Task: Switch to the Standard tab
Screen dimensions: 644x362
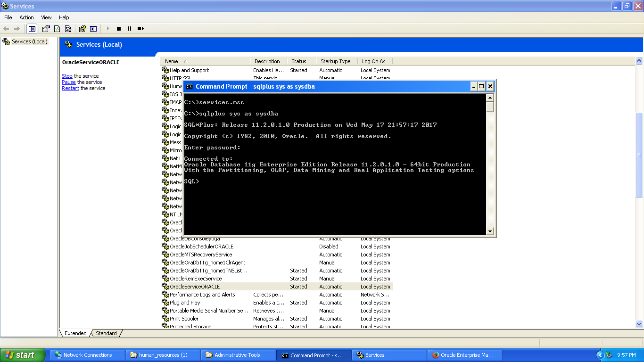Action: click(x=106, y=333)
